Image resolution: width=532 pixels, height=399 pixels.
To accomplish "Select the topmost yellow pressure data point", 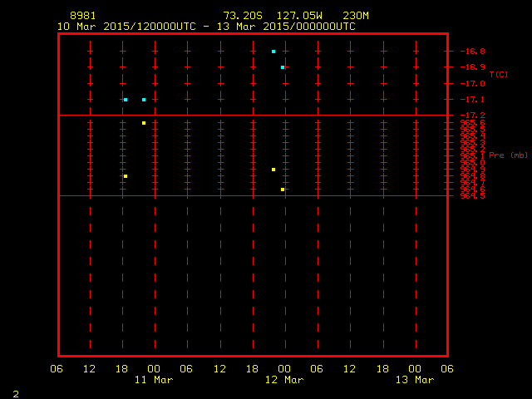I will point(144,123).
